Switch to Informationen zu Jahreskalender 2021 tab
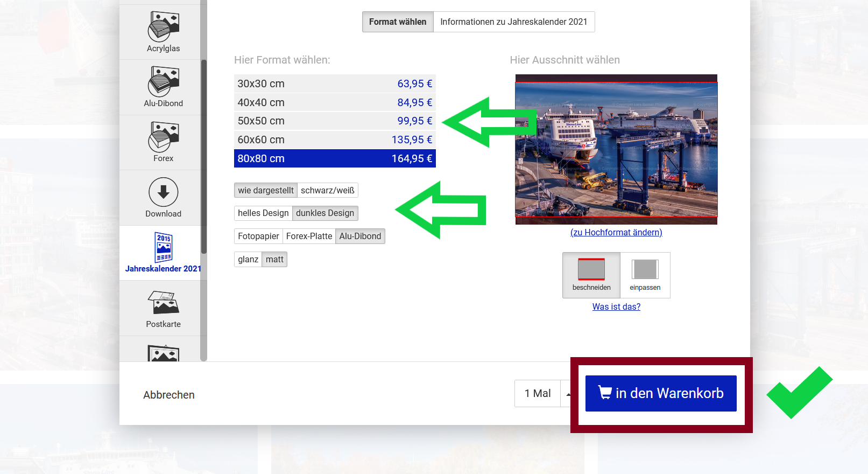Image resolution: width=868 pixels, height=474 pixels. pyautogui.click(x=513, y=22)
